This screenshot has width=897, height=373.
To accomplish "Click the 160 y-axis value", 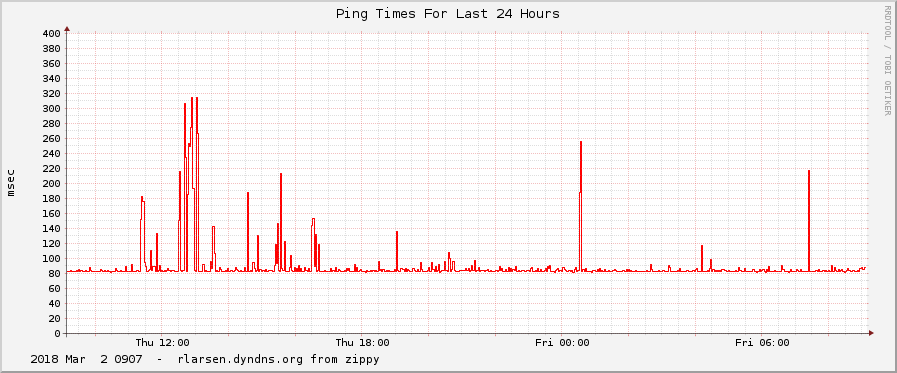I will (x=51, y=213).
